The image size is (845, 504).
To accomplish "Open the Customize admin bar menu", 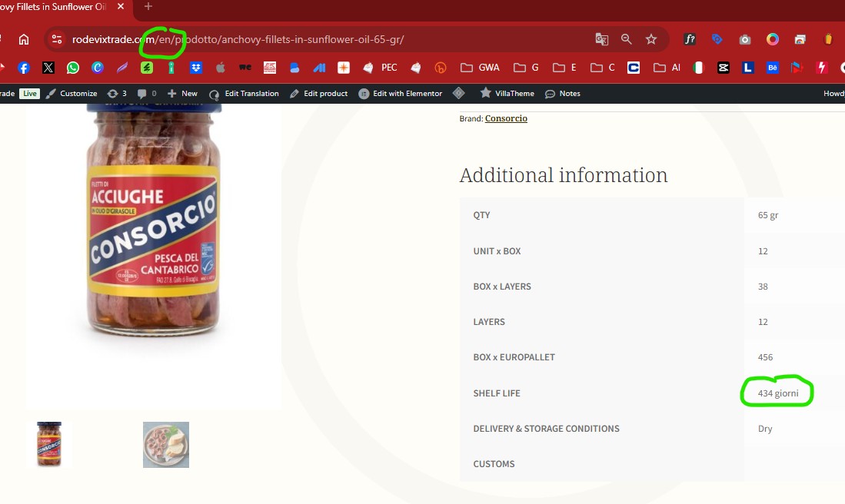I will [72, 93].
